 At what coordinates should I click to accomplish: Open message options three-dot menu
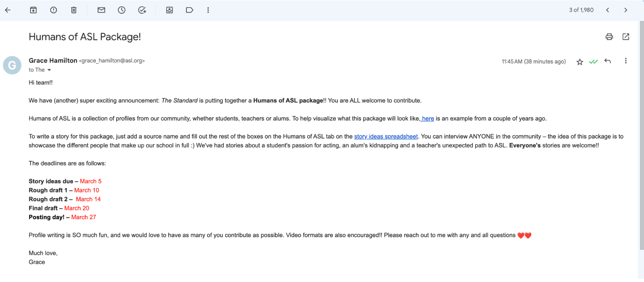tap(626, 61)
